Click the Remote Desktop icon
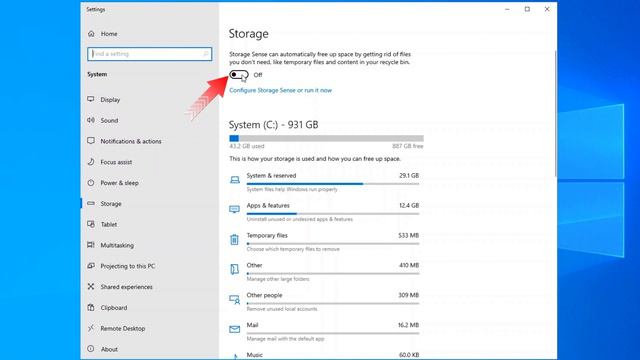The width and height of the screenshot is (640, 360). 91,329
